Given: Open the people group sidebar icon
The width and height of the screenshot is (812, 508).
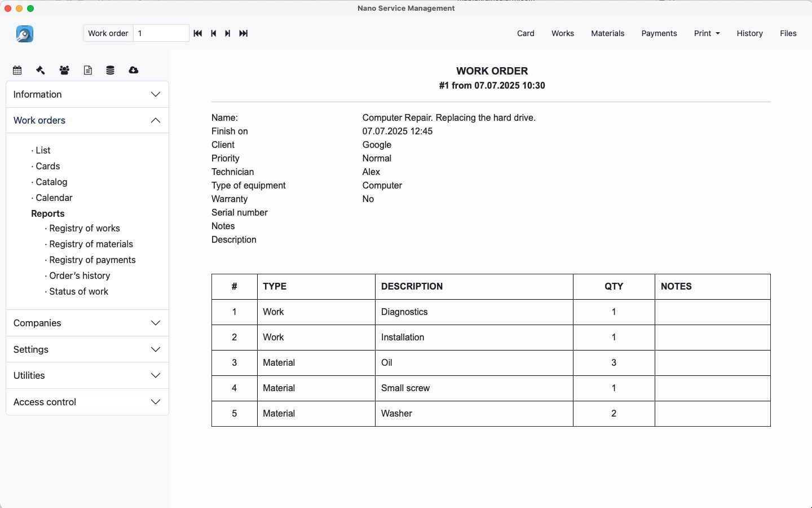Looking at the screenshot, I should [64, 70].
